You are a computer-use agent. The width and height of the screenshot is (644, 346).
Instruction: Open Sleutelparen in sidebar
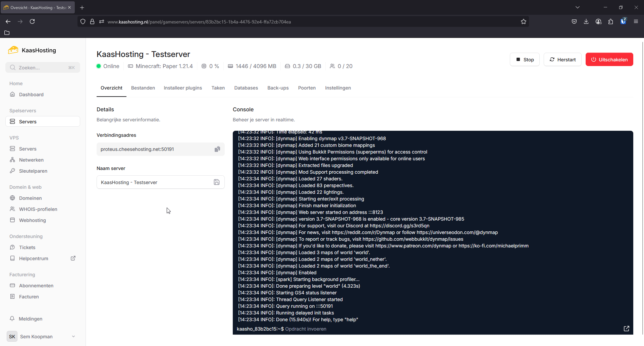(x=43, y=171)
